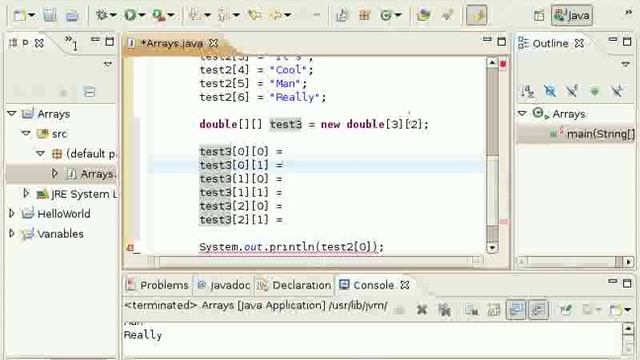
Task: Open the External Tools dropdown arrow
Action: point(171,16)
